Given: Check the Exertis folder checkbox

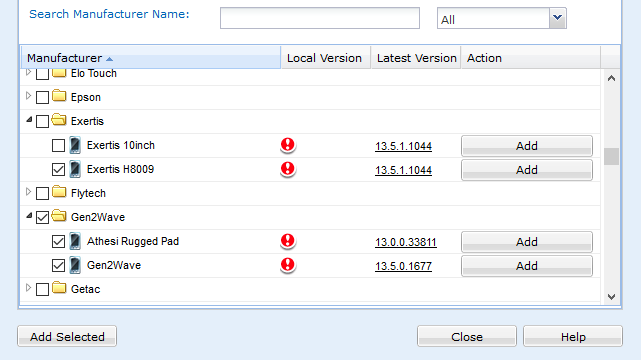Looking at the screenshot, I should click(43, 121).
